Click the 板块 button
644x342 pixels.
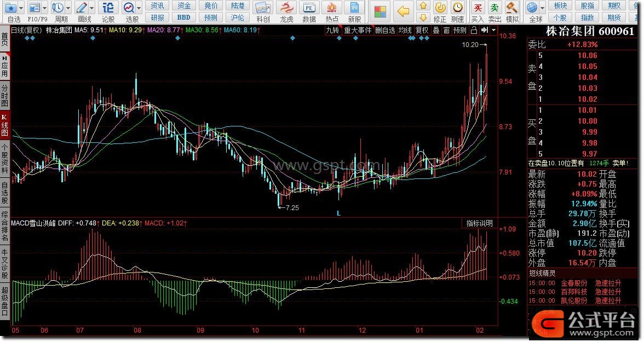point(560,6)
